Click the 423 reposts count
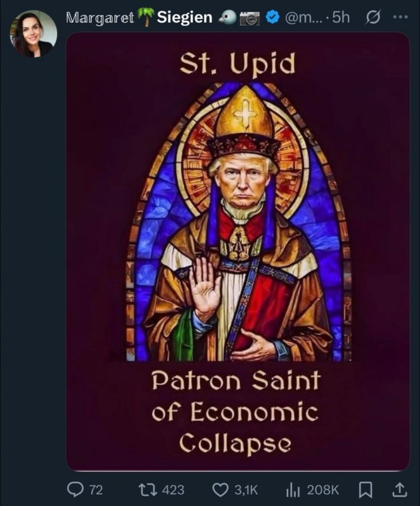 [174, 490]
